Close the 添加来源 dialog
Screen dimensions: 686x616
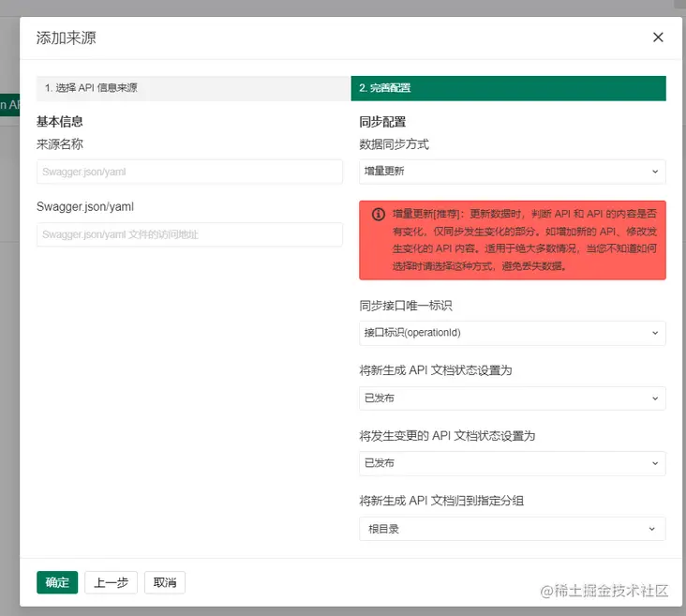pos(658,38)
